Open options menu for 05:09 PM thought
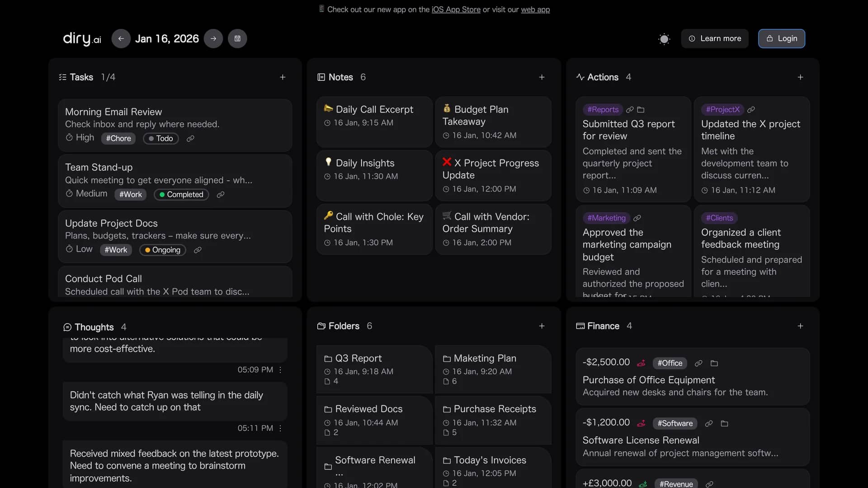This screenshot has height=488, width=868. 280,370
